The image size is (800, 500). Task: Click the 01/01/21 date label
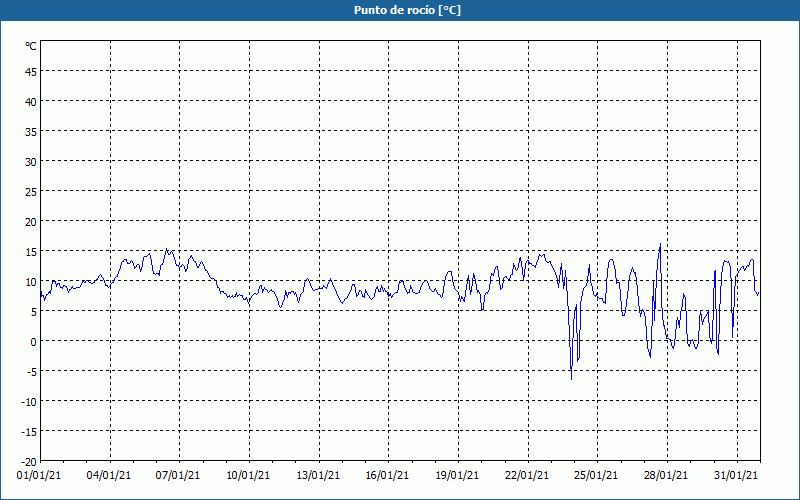(x=39, y=476)
